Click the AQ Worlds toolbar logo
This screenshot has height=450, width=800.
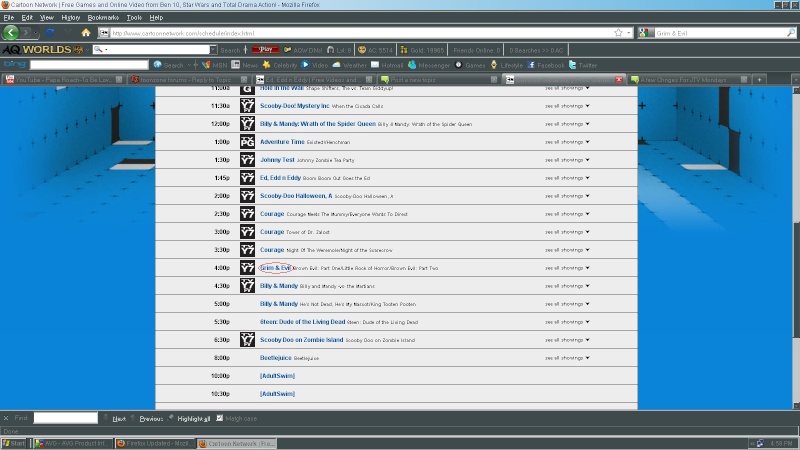tap(42, 49)
